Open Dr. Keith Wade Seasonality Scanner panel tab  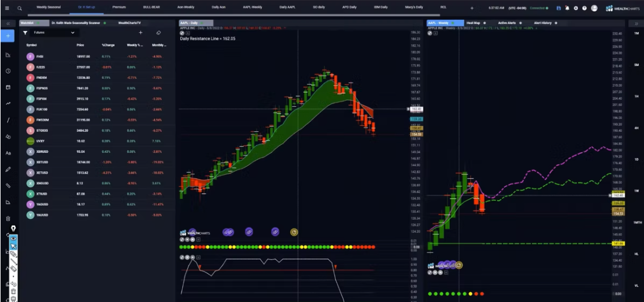[77, 23]
